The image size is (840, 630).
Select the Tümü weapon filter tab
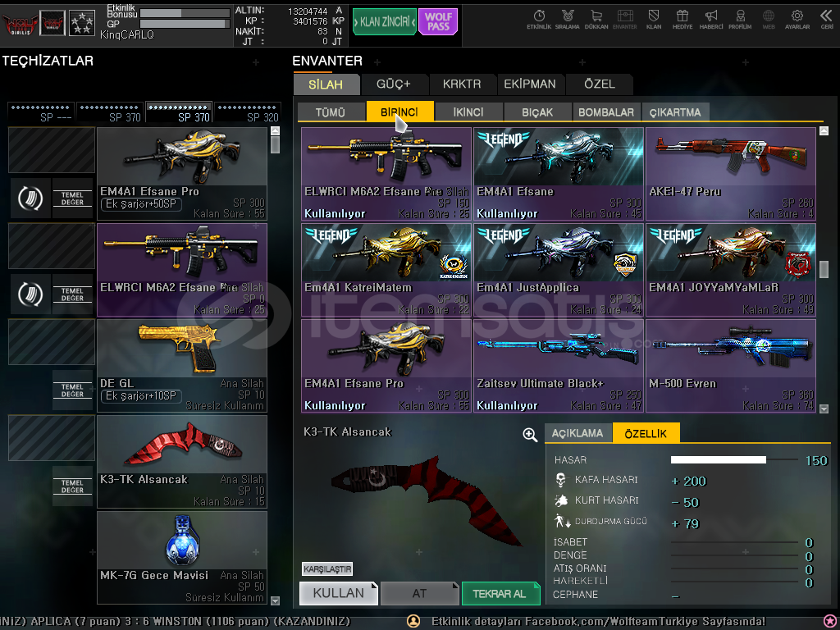[x=331, y=112]
